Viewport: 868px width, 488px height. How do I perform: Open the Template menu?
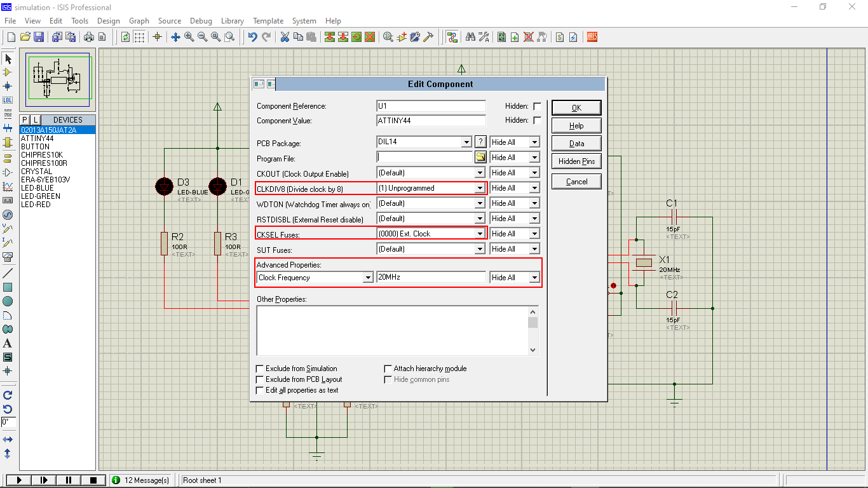tap(268, 21)
